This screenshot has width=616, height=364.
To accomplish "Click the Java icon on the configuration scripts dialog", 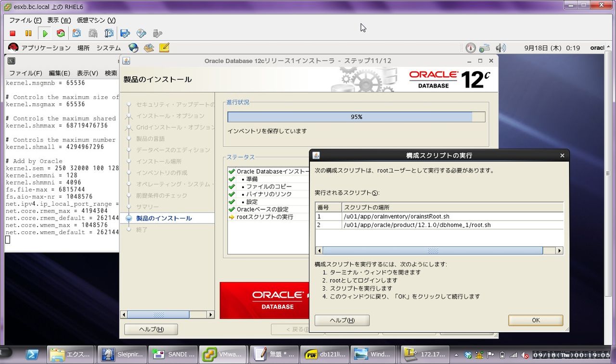I will coord(316,155).
